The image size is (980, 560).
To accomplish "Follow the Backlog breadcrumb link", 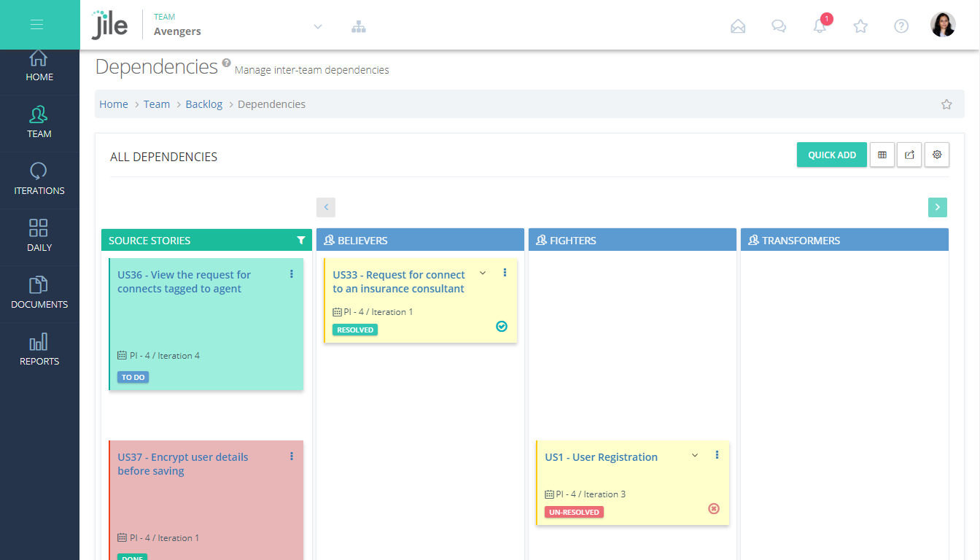I will pos(203,104).
